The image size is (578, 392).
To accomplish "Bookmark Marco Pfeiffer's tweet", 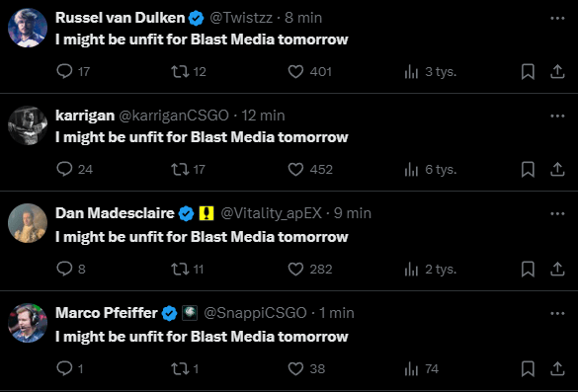I will click(528, 368).
